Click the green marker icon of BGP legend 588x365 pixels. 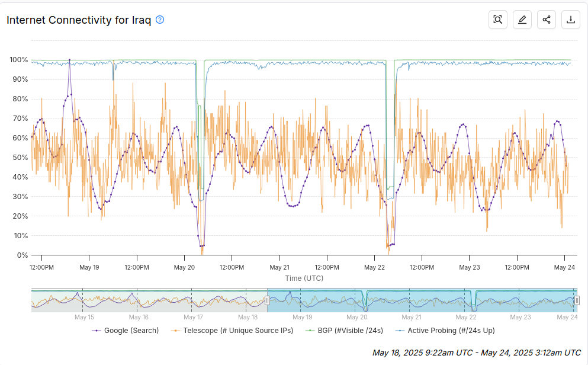310,331
